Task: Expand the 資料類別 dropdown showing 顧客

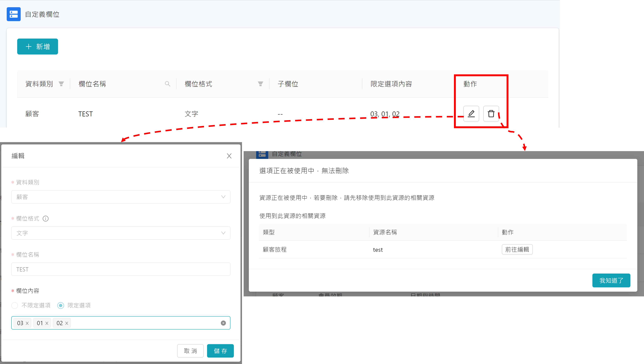Action: (x=121, y=197)
